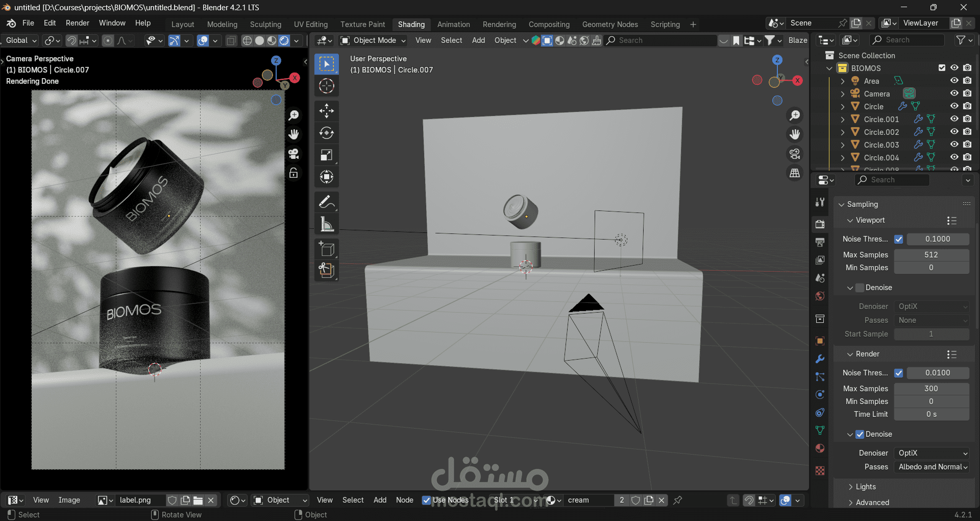Switch between perspective and orthographic projection
The width and height of the screenshot is (980, 521).
pos(795,173)
